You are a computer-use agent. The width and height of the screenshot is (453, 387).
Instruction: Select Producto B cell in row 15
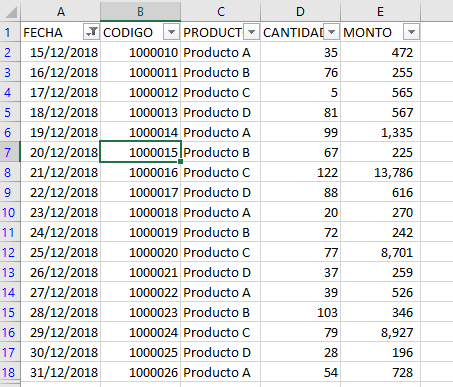(220, 312)
